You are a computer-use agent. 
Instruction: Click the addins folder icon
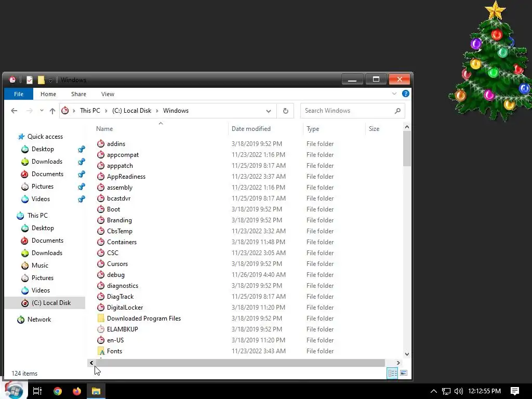(x=101, y=143)
